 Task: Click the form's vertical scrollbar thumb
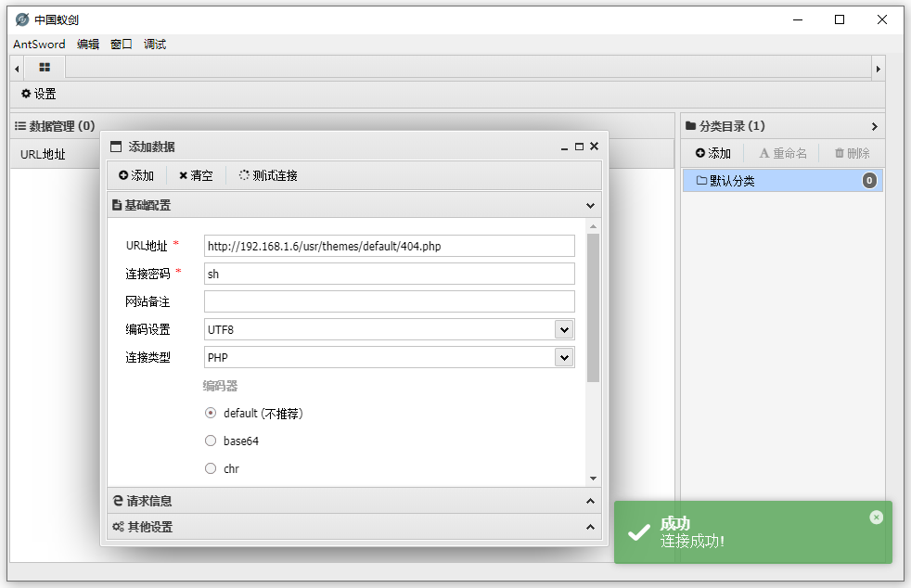click(x=593, y=308)
